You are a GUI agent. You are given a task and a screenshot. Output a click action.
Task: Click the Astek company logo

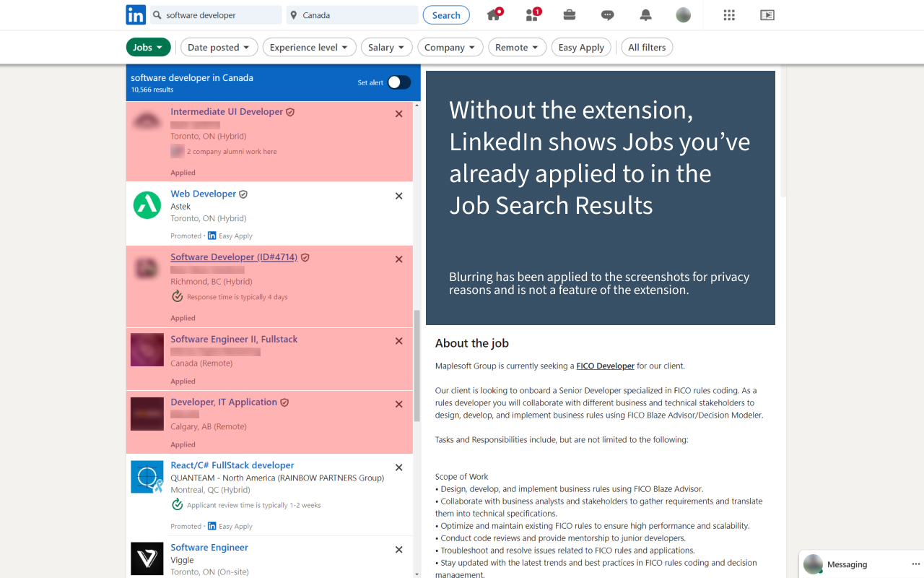tap(147, 205)
